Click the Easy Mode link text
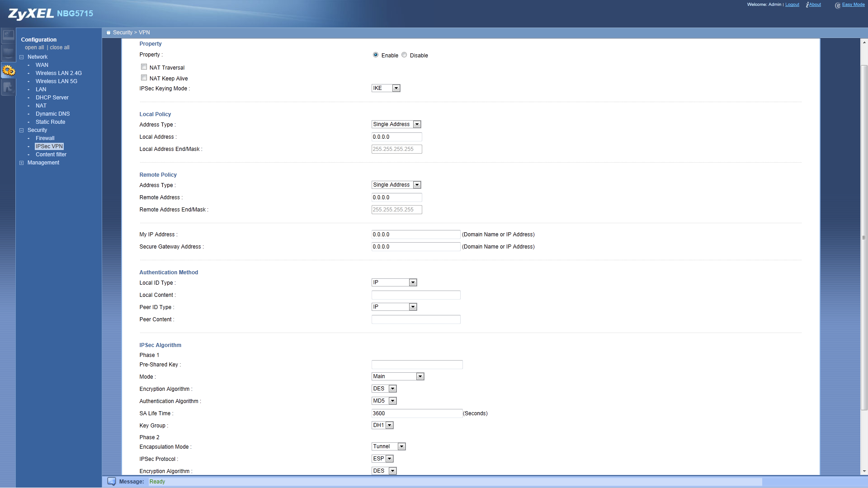Viewport: 868px width, 488px height. point(853,5)
